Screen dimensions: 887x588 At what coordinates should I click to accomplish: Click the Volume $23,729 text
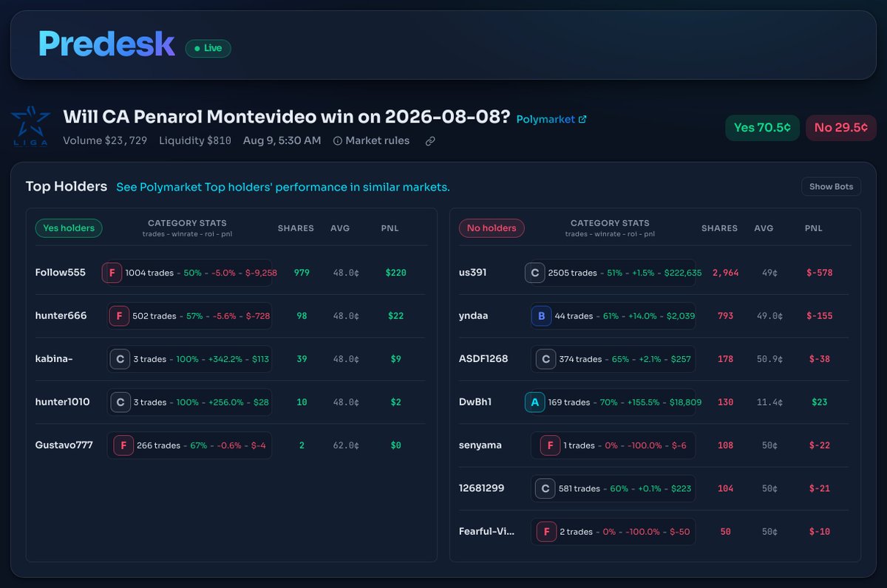105,140
